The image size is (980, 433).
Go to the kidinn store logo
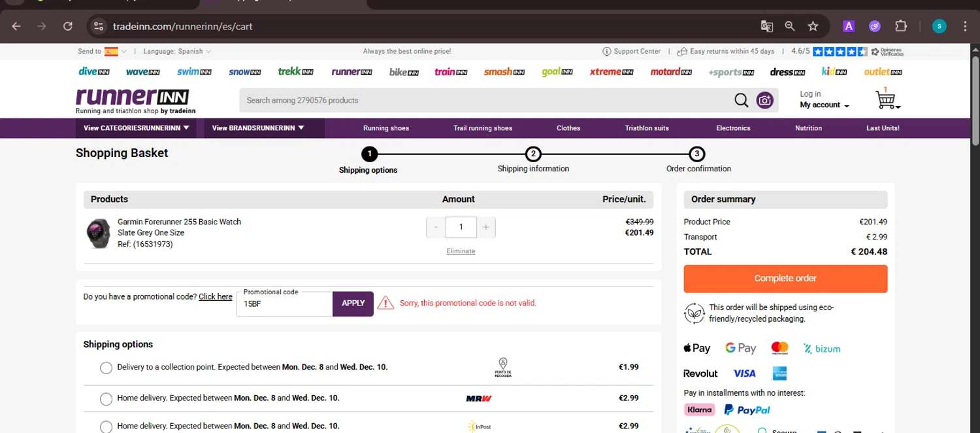tap(834, 71)
